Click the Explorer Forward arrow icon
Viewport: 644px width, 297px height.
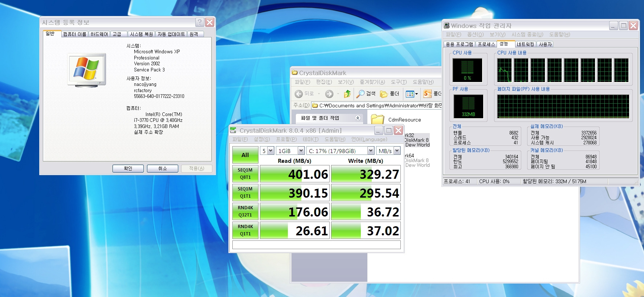click(x=329, y=94)
